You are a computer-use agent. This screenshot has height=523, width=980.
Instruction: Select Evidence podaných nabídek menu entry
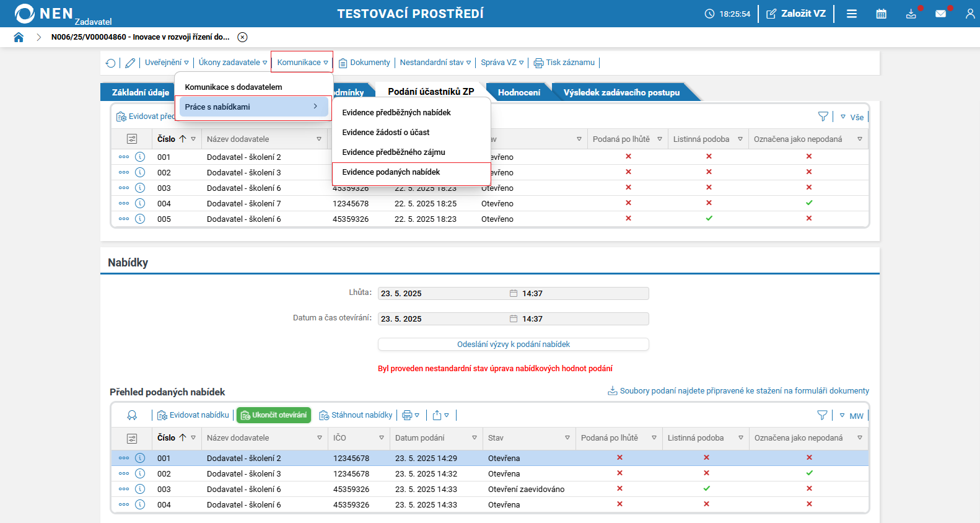point(391,172)
